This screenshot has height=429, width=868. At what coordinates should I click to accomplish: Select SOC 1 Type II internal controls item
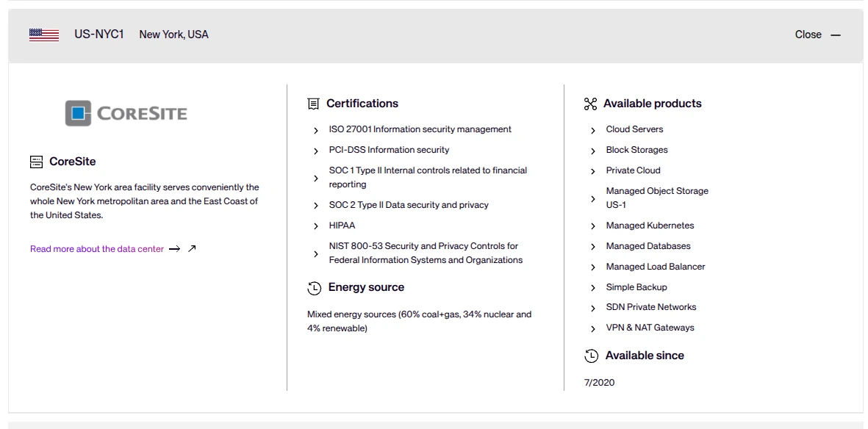tap(428, 177)
